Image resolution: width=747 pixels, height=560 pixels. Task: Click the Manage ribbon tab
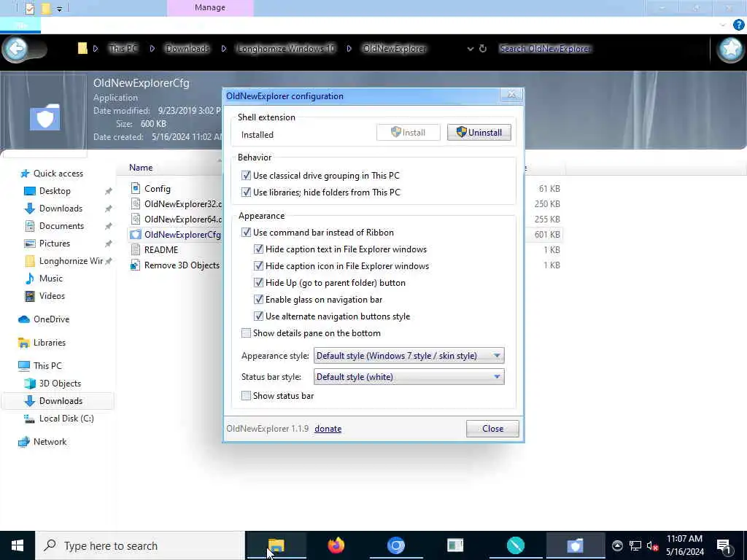click(210, 7)
